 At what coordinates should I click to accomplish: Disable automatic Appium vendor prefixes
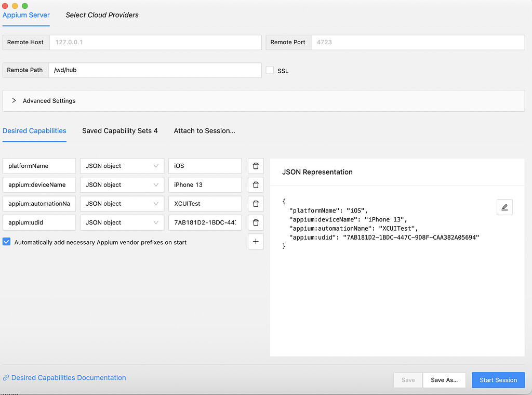click(6, 241)
